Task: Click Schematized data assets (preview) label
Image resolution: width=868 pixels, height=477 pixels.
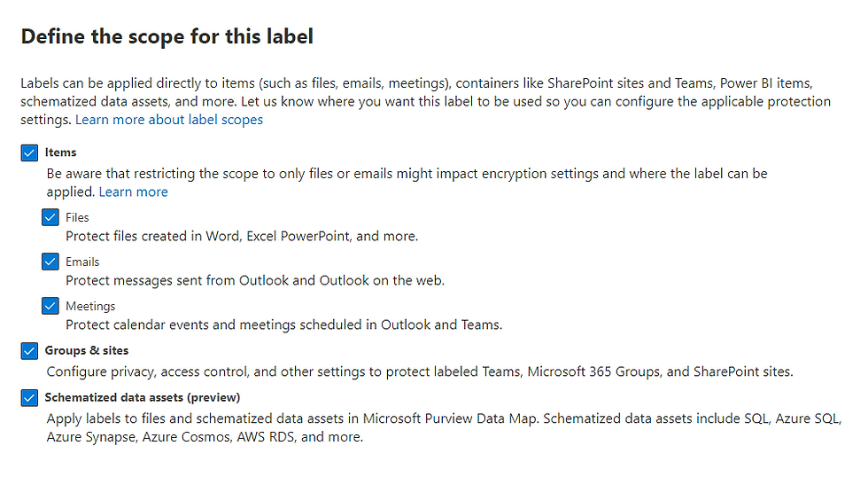Action: click(143, 397)
